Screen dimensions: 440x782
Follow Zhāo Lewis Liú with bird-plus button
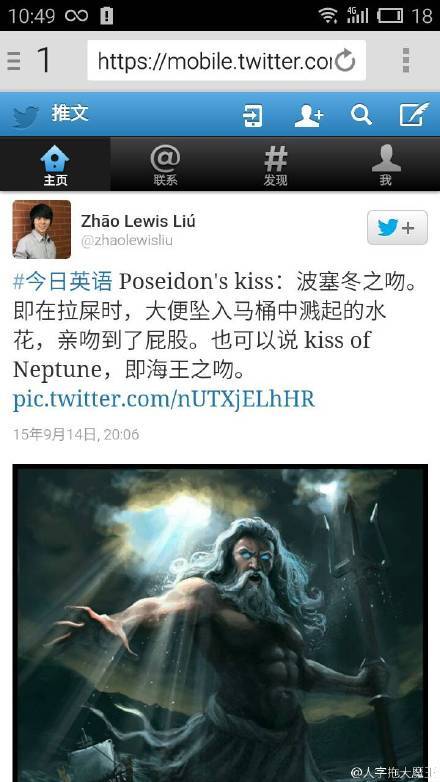tap(397, 227)
